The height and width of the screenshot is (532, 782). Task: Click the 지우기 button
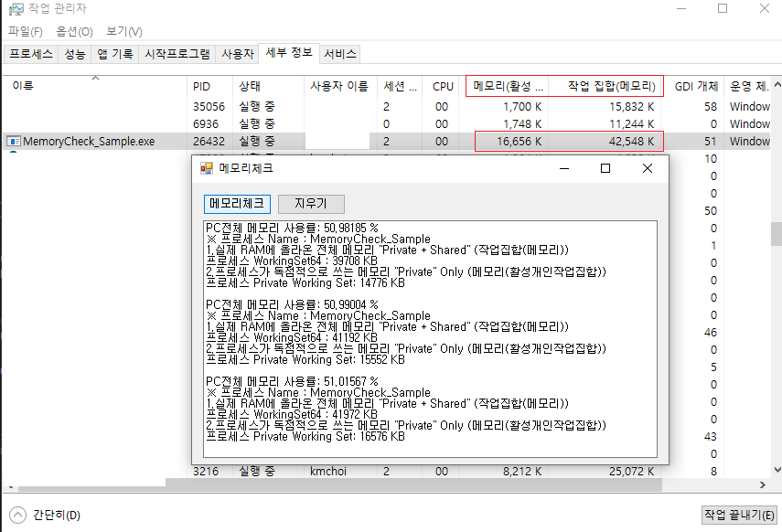click(x=311, y=204)
